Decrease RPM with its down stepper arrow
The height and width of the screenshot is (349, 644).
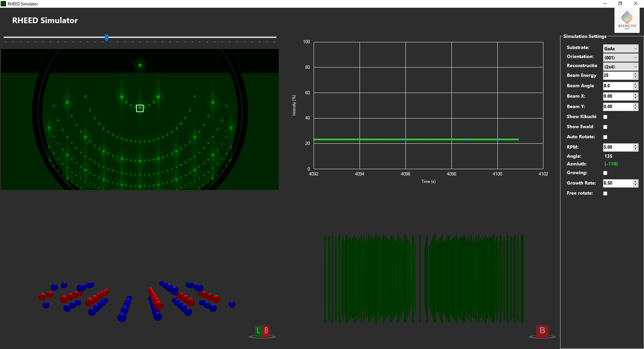(635, 149)
